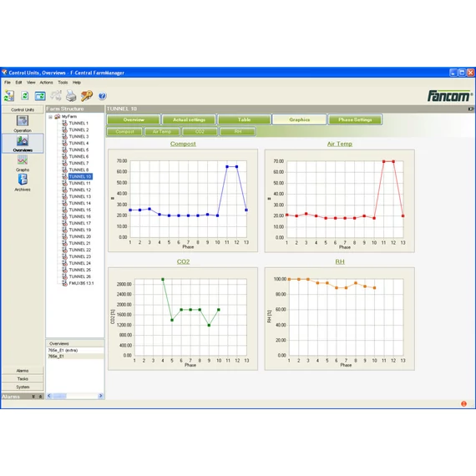Click the printer toolbar icon
This screenshot has width=476, height=476.
71,96
